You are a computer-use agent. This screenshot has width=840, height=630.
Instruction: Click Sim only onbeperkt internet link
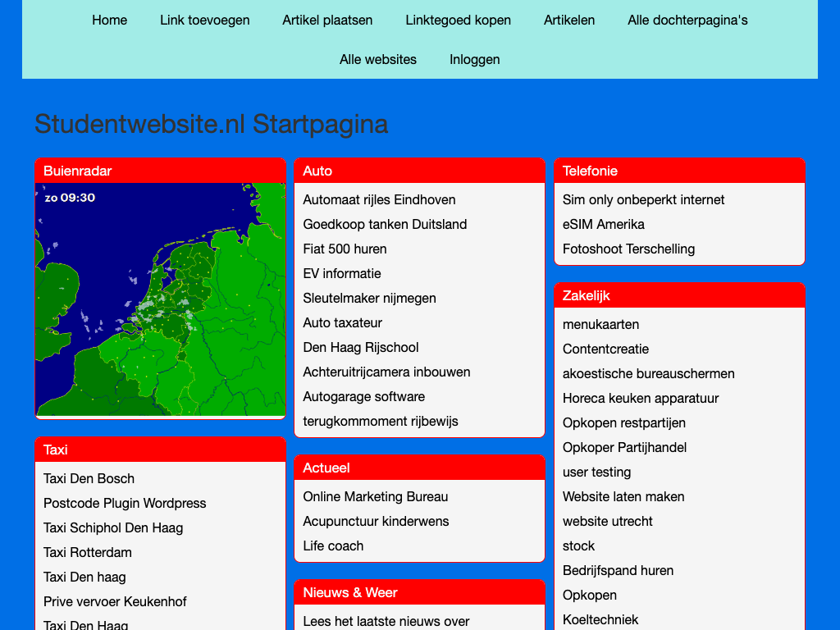click(643, 199)
